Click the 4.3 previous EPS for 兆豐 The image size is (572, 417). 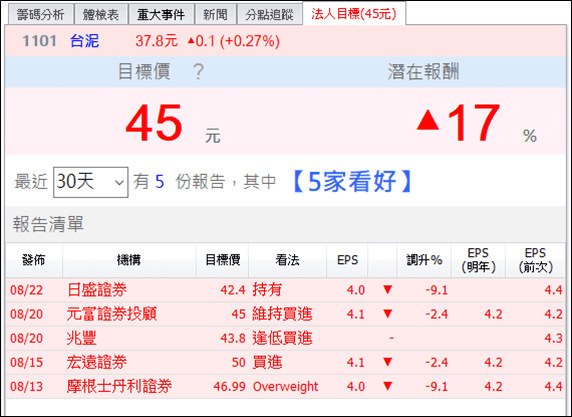[553, 338]
